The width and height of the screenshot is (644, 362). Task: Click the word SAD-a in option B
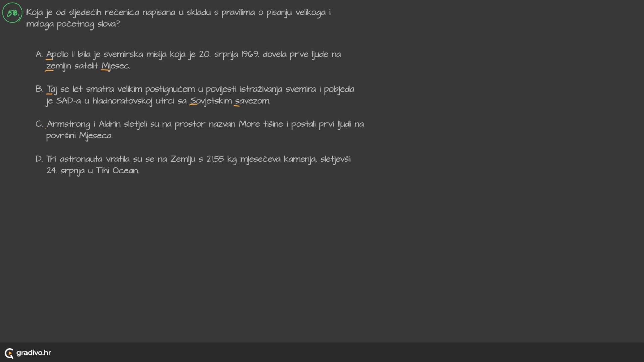click(68, 101)
